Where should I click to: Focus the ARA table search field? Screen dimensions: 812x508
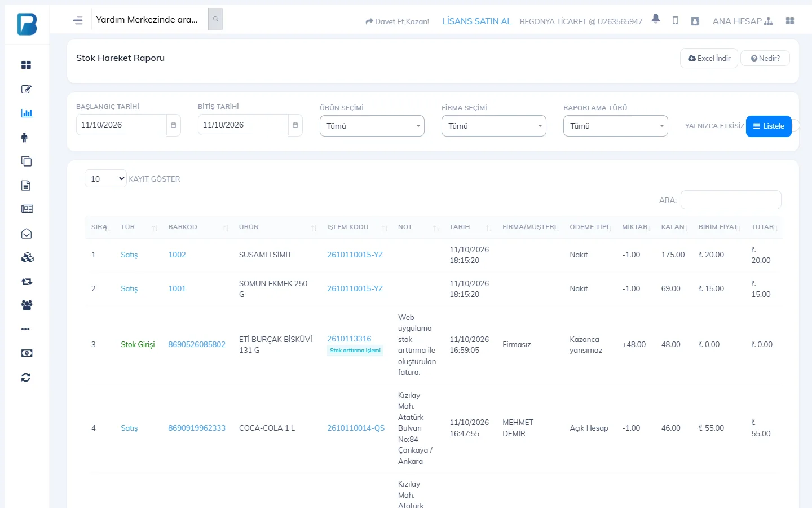coord(731,200)
